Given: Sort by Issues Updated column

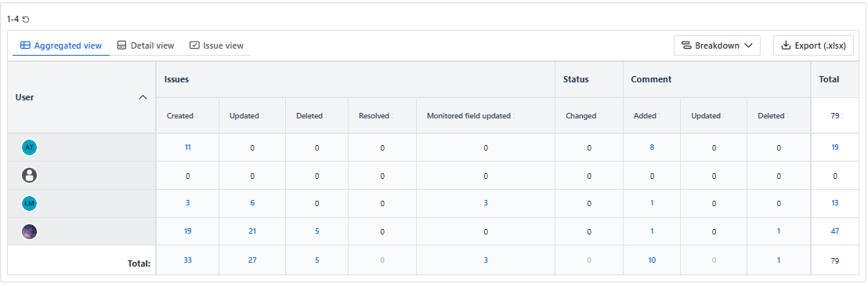Looking at the screenshot, I should tap(246, 116).
